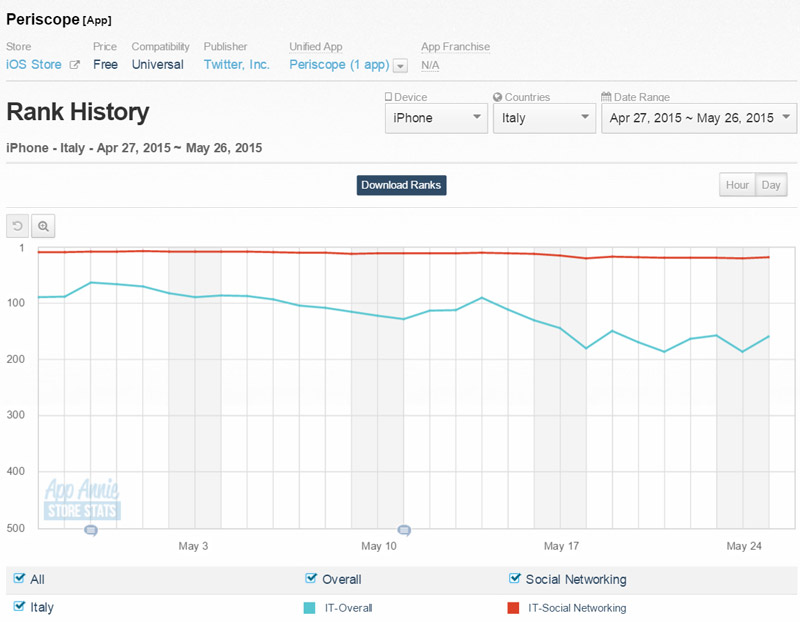Viewport: 800px width, 622px height.
Task: Uncheck the Overall checkbox
Action: pyautogui.click(x=311, y=578)
